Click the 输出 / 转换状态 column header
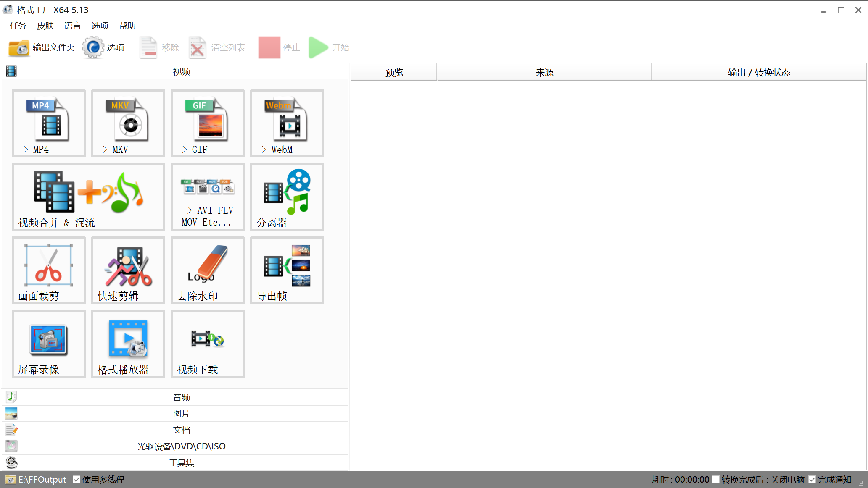The image size is (868, 488). 759,72
